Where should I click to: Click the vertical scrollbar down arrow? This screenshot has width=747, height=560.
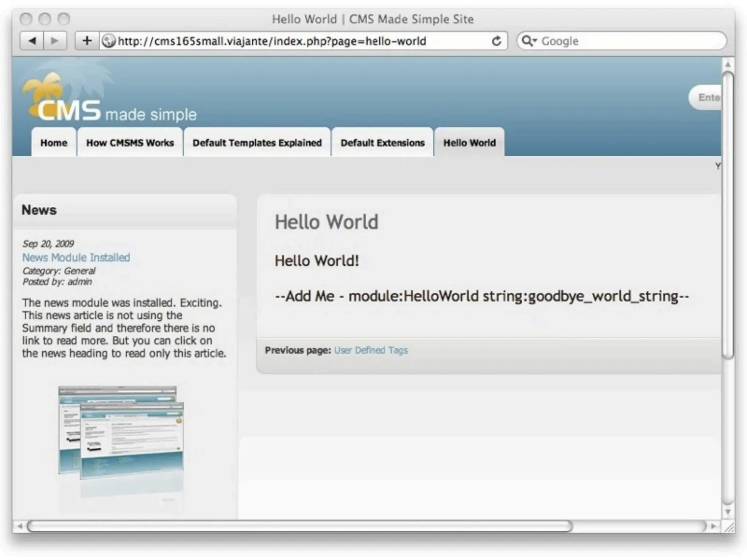(728, 512)
